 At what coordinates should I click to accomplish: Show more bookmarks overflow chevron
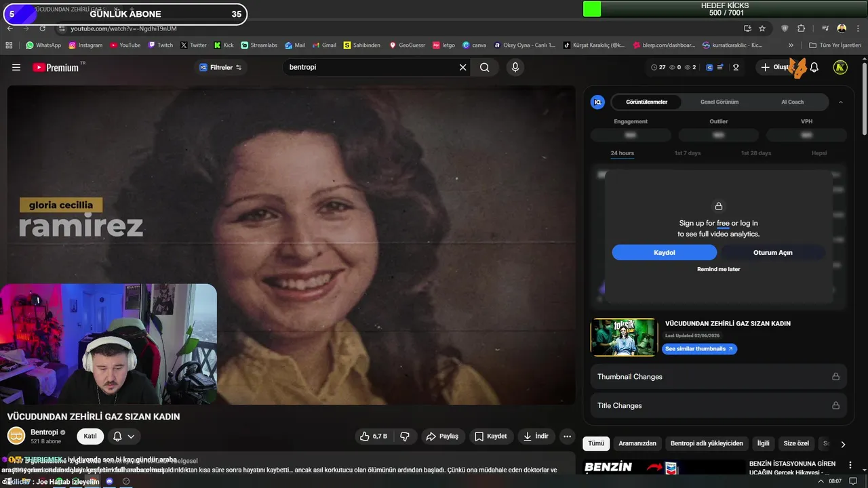(791, 45)
